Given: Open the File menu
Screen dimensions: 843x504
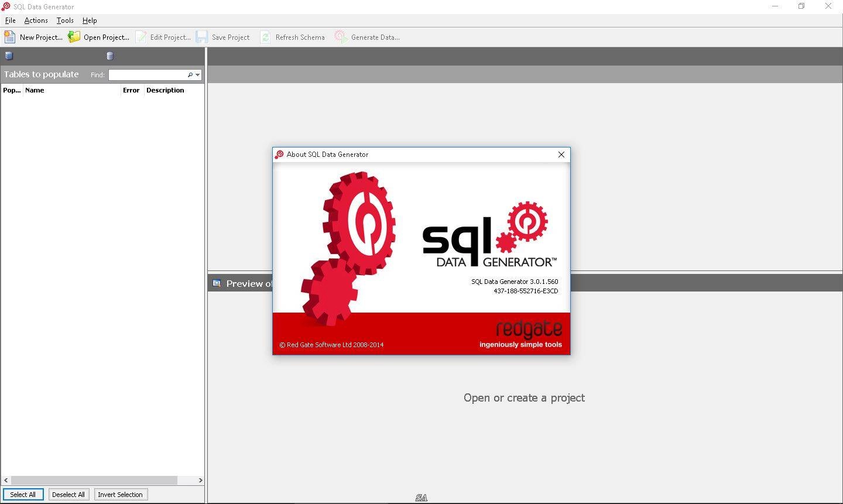Looking at the screenshot, I should click(x=10, y=20).
